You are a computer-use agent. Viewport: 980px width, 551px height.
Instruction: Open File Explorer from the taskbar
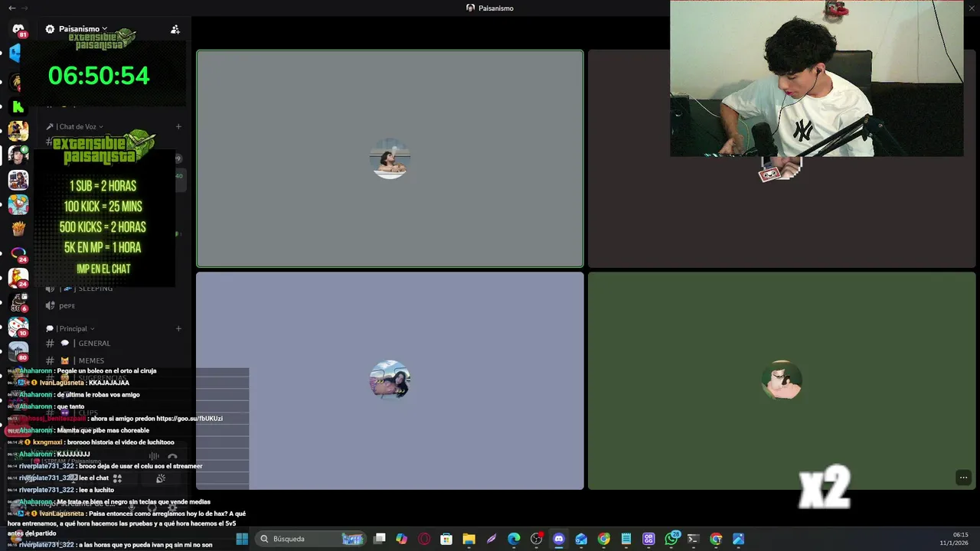click(469, 539)
